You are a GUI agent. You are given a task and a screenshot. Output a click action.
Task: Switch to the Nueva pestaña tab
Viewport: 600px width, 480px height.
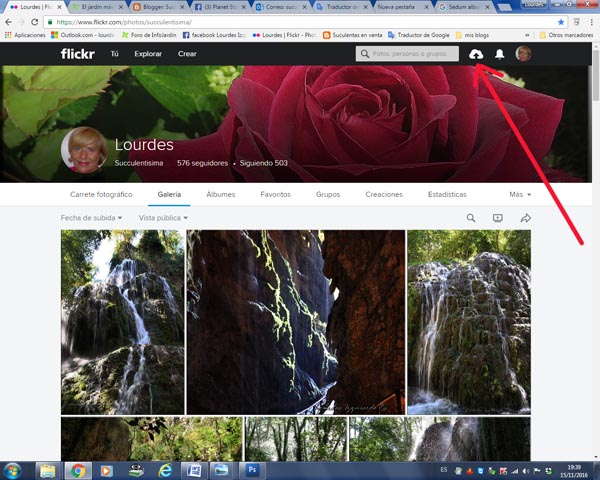pos(400,7)
